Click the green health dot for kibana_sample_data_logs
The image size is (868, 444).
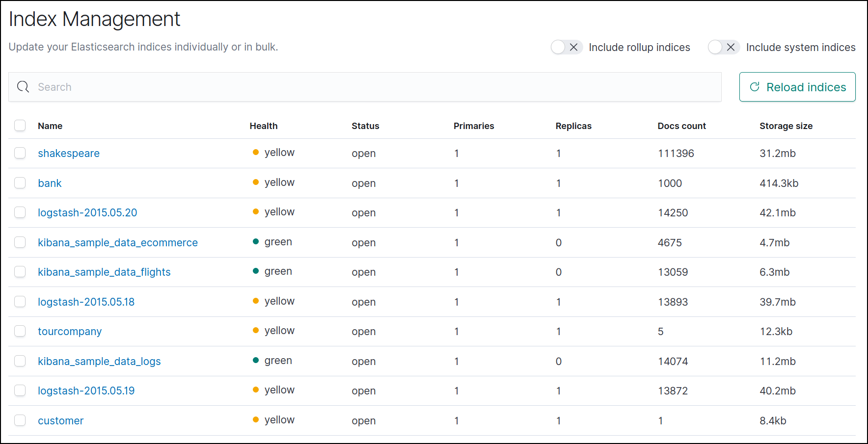click(x=256, y=360)
